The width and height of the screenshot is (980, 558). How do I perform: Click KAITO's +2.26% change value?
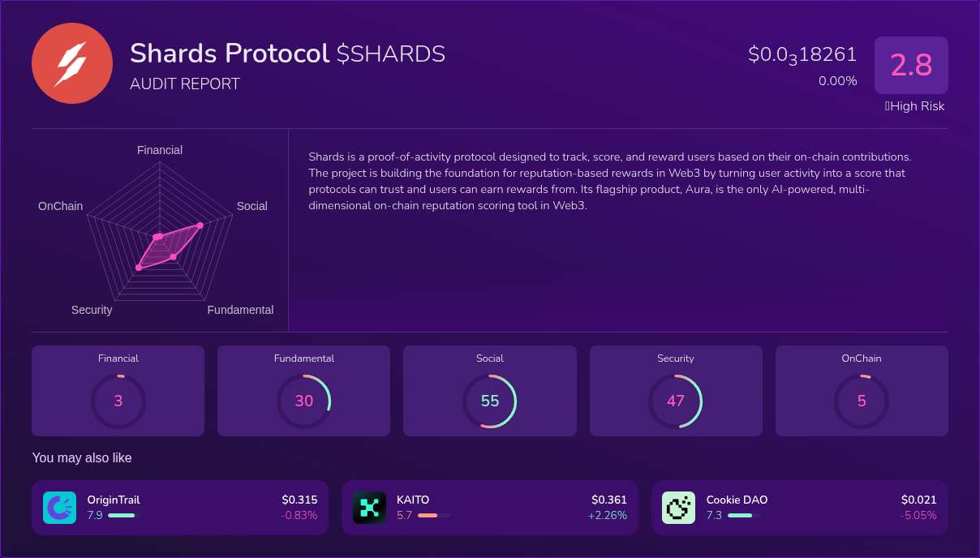tap(608, 515)
